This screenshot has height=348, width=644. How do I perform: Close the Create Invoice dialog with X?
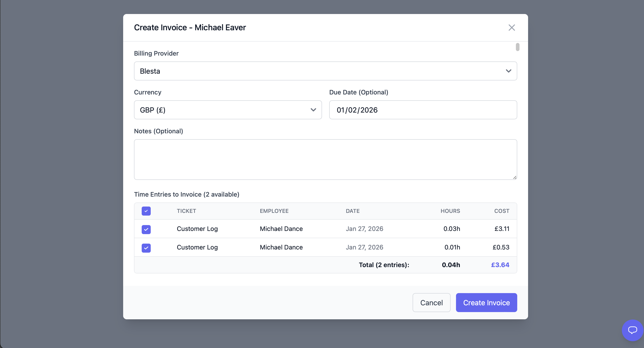tap(512, 28)
